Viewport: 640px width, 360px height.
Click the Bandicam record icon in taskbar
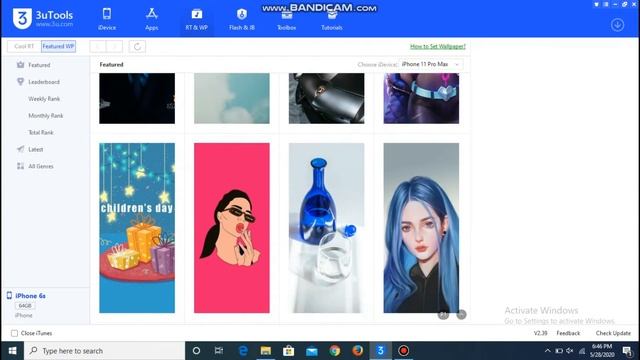coord(404,351)
